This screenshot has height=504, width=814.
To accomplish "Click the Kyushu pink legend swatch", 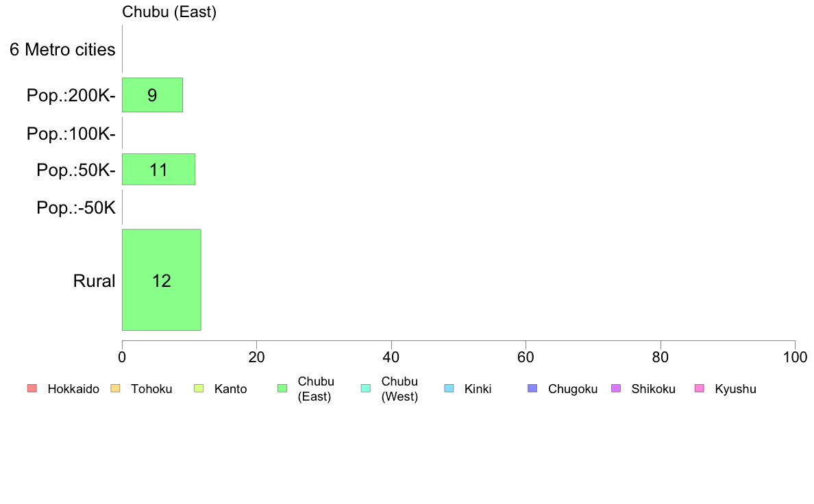I will pos(700,388).
